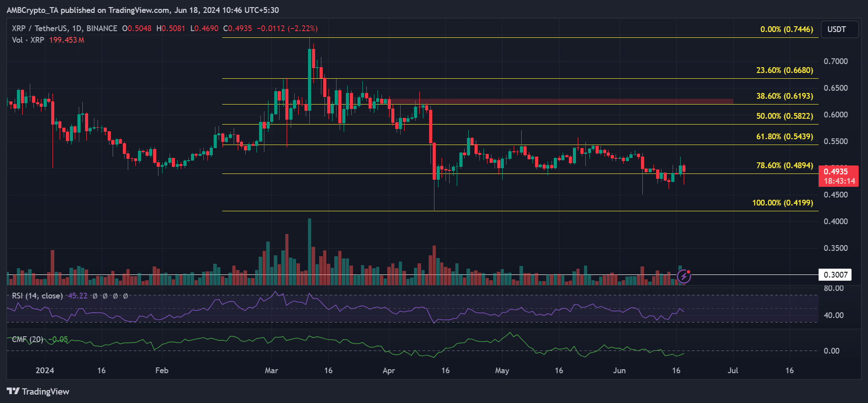The width and height of the screenshot is (868, 403).
Task: Click the 0.00% (0.7446) Fibonacci label
Action: click(x=787, y=29)
